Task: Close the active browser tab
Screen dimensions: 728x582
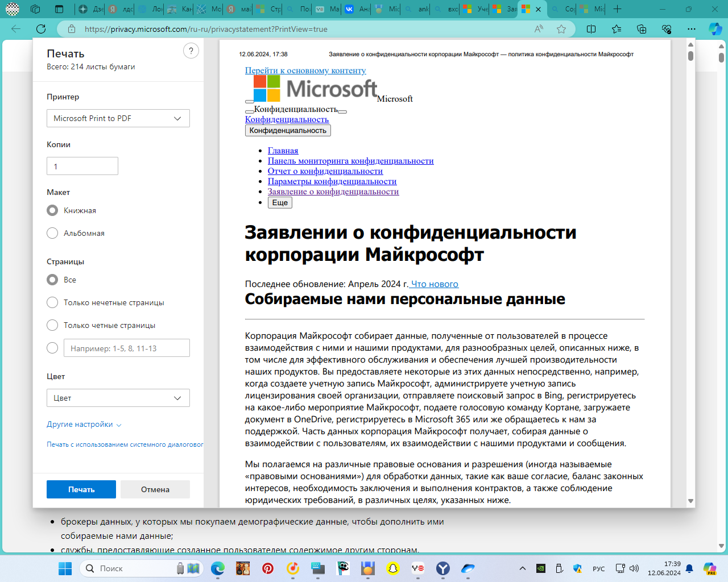Action: pyautogui.click(x=538, y=9)
